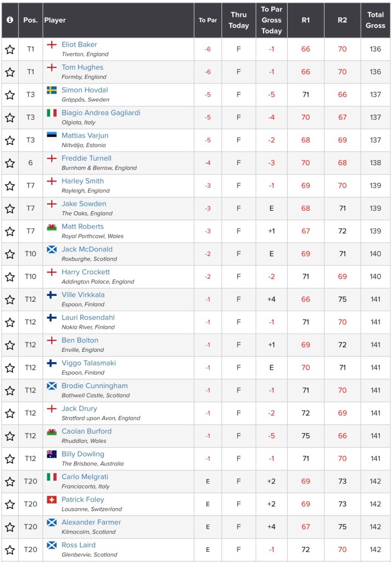Select Mattias Varjun's R1 score of 68
This screenshot has width=392, height=562.
306,140
